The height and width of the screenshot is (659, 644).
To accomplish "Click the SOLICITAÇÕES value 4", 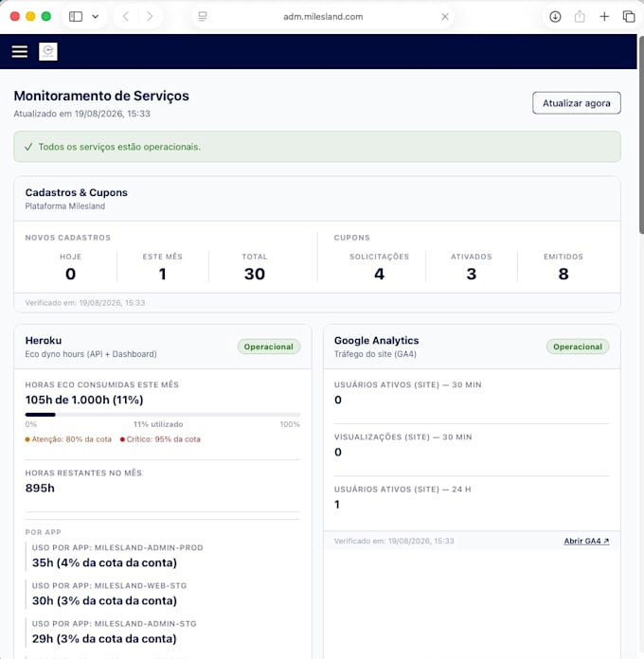I will [x=379, y=274].
